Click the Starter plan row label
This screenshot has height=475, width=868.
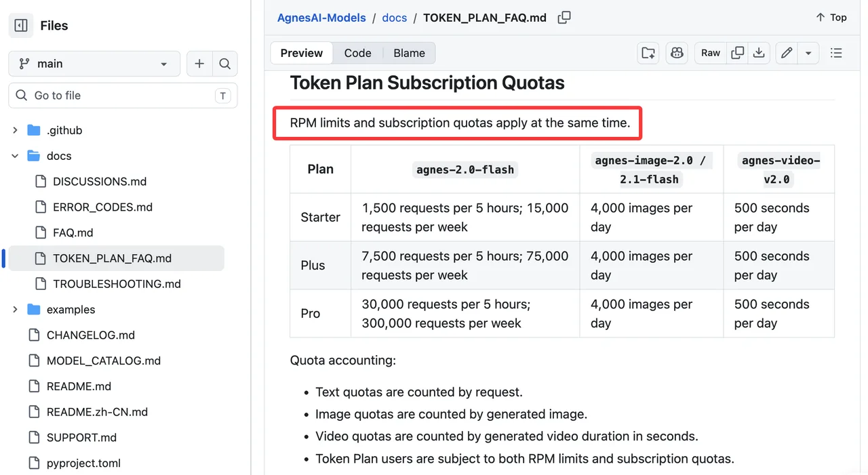click(320, 218)
